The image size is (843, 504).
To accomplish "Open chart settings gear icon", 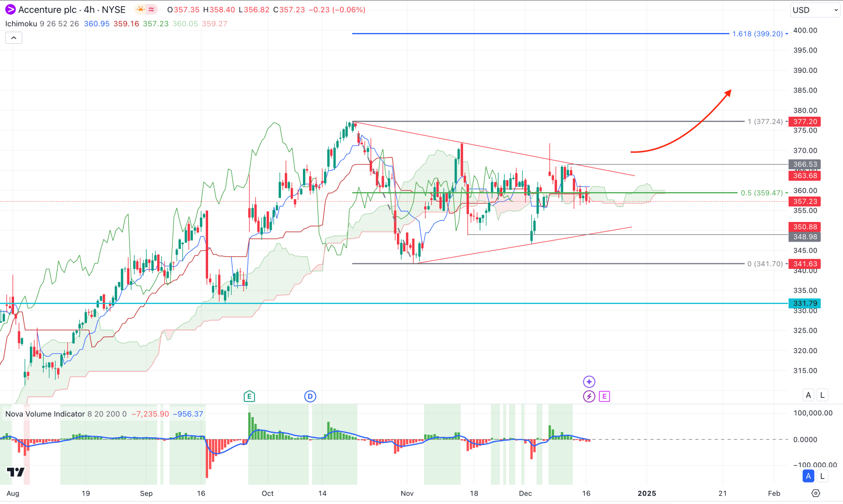I will (x=816, y=493).
